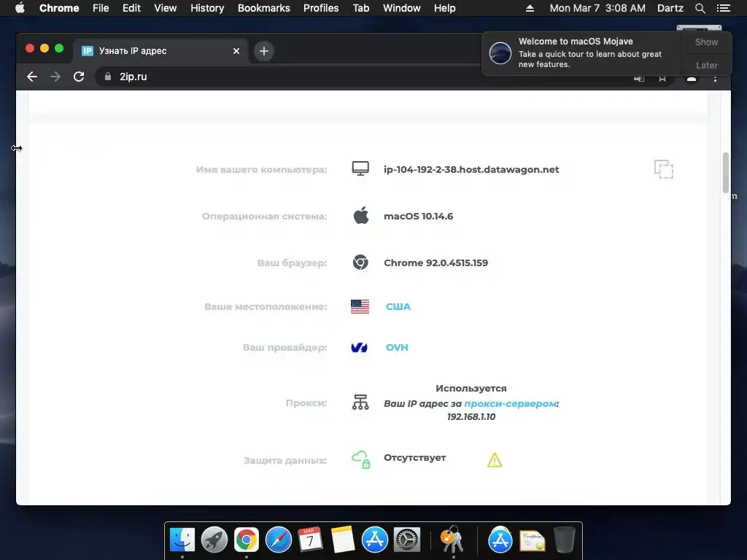Open the прокси-сервером link
This screenshot has width=747, height=560.
510,403
